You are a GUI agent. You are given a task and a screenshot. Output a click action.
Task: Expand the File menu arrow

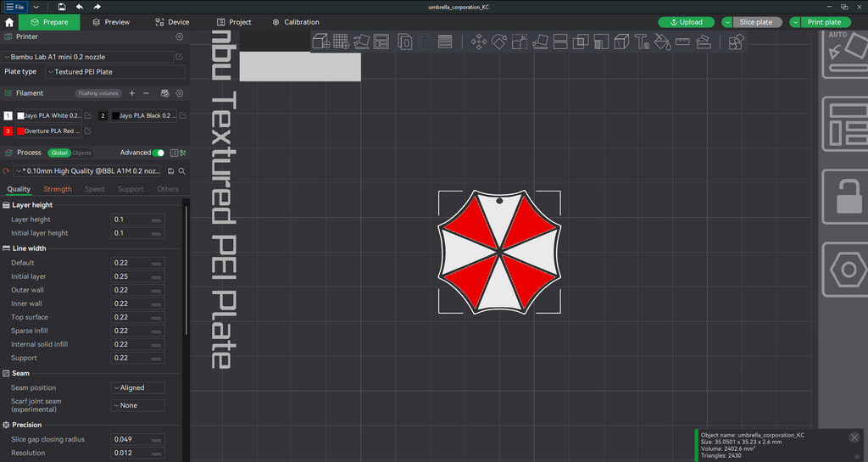click(36, 7)
